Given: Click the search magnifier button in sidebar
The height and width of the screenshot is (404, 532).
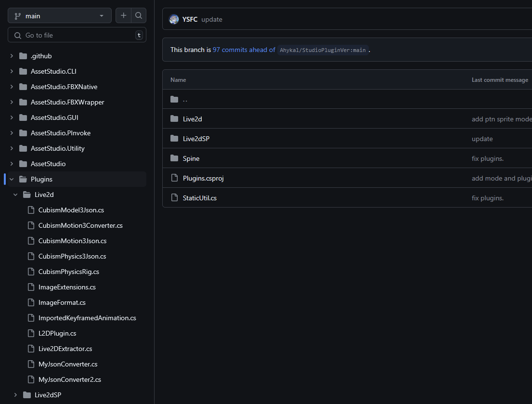Looking at the screenshot, I should (x=139, y=15).
